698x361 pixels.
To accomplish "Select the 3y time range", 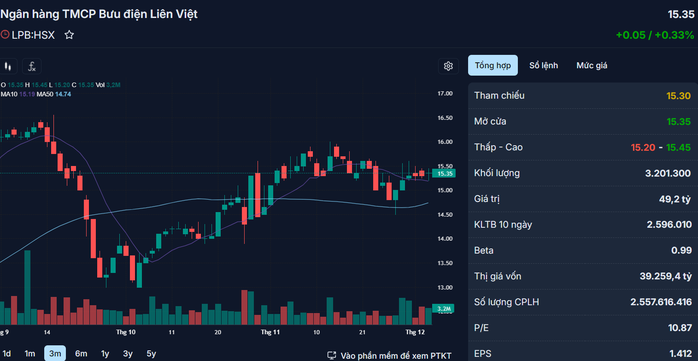I will (x=128, y=354).
